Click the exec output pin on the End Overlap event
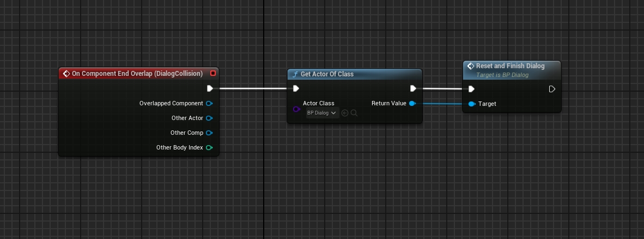The width and height of the screenshot is (644, 239). 210,88
